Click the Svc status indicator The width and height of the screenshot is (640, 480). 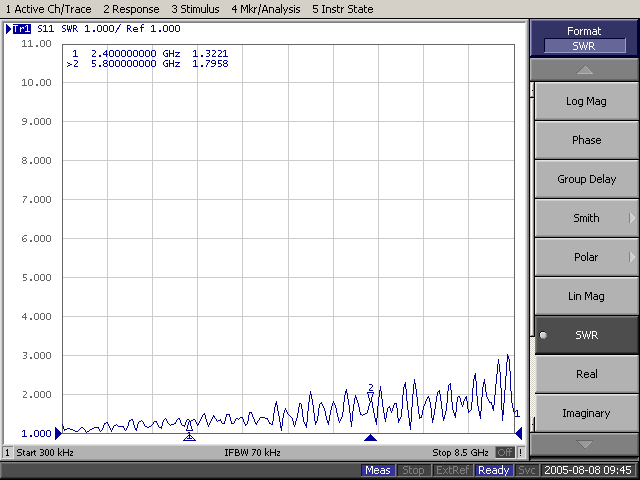click(x=527, y=471)
